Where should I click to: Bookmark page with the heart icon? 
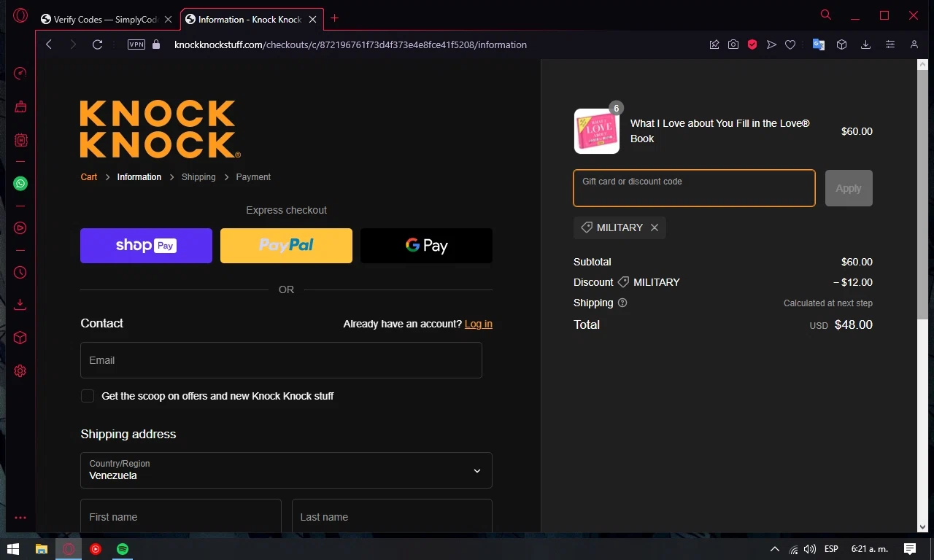pyautogui.click(x=790, y=44)
